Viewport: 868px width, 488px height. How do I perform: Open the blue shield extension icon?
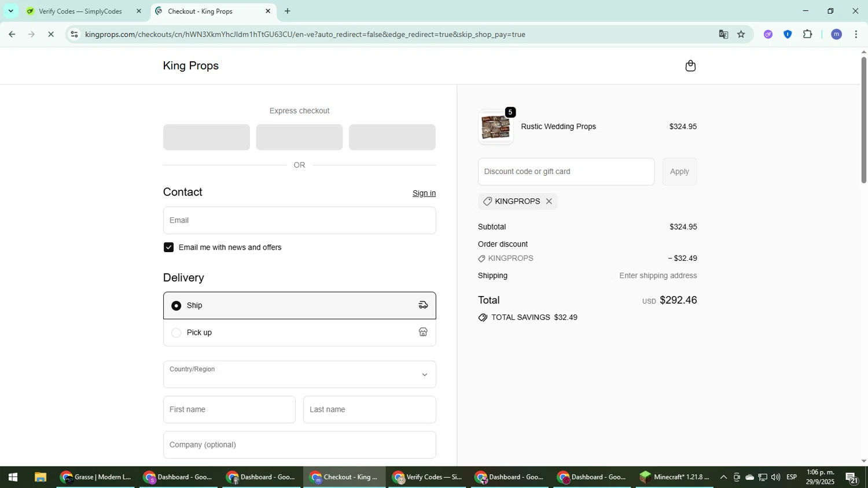point(788,35)
